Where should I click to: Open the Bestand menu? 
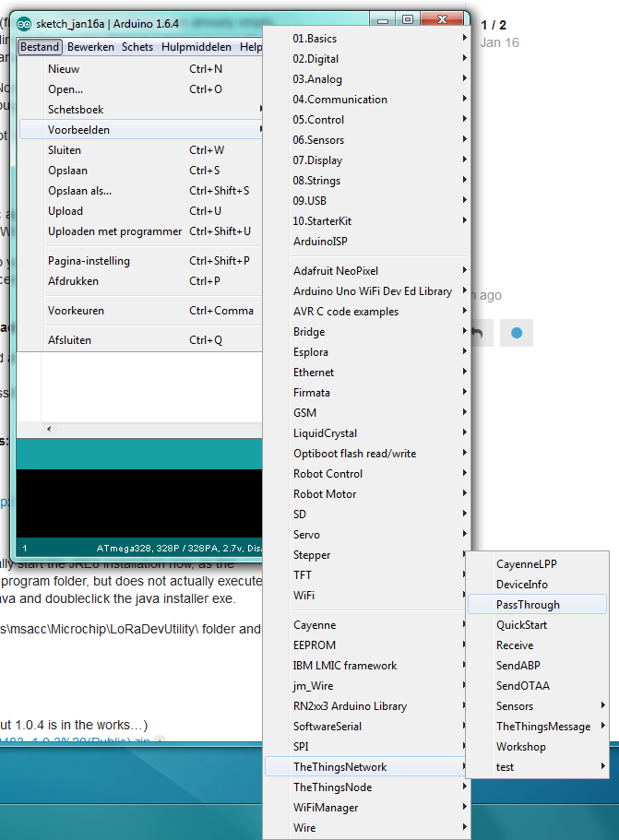[40, 47]
